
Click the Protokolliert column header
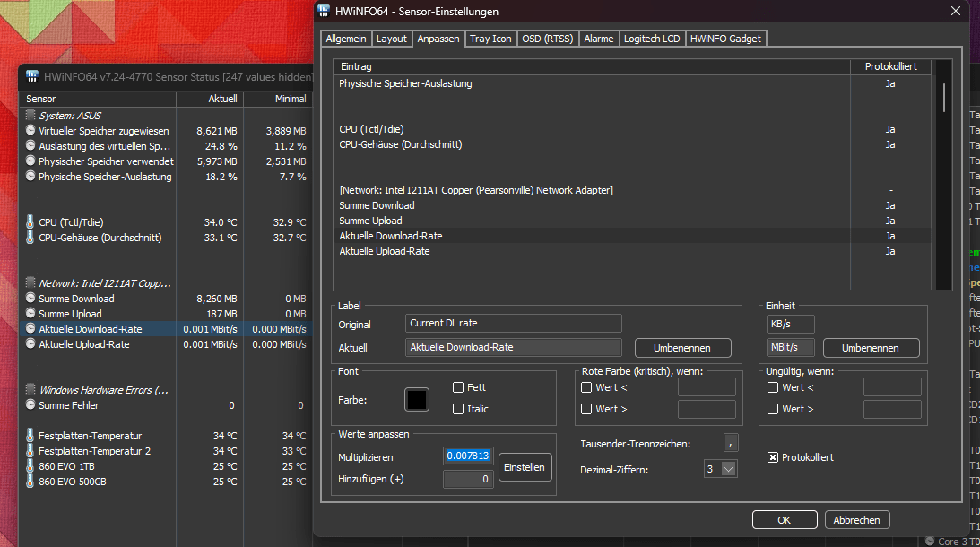pos(890,66)
